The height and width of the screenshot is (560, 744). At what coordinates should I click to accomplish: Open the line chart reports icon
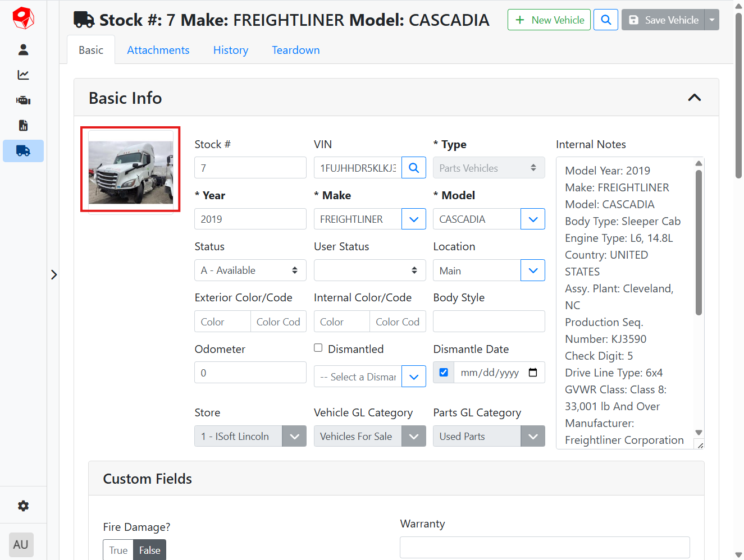point(23,75)
